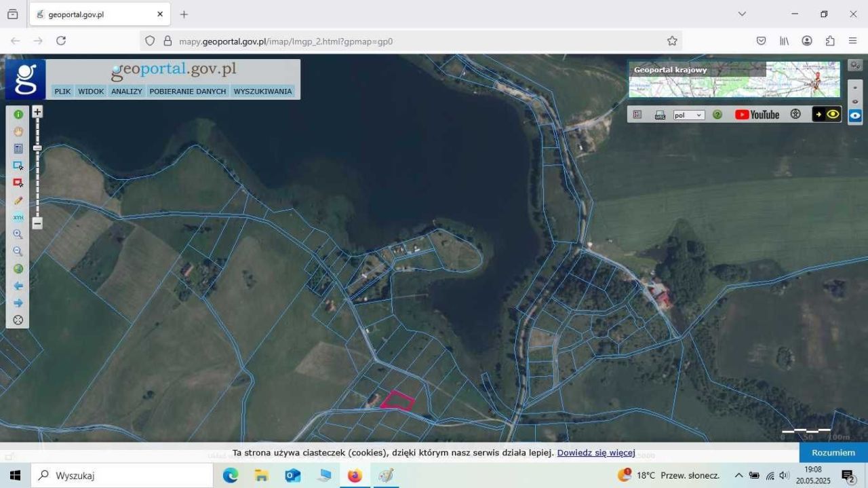868x488 pixels.
Task: Open the accessibility figure icon
Action: [x=795, y=115]
